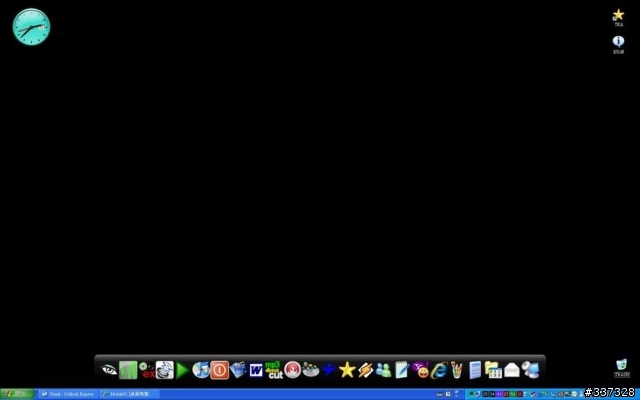The image size is (640, 400).
Task: Launch the red round flame icon
Action: coord(292,370)
